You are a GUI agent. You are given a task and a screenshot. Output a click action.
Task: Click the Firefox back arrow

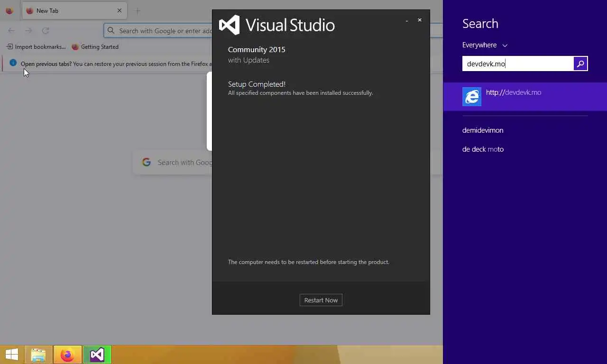tap(11, 30)
